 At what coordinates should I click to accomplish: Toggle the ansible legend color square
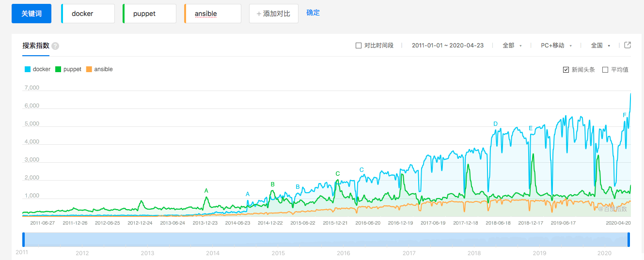point(89,69)
